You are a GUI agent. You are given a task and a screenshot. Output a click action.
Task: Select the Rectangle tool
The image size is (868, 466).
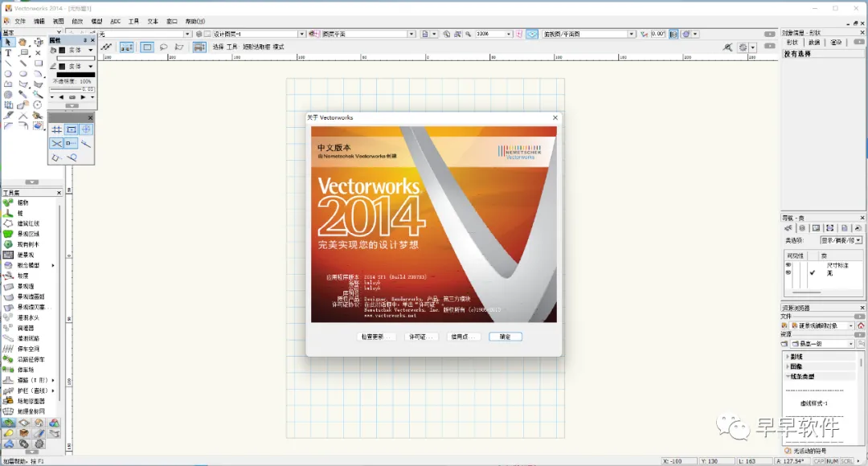[38, 63]
